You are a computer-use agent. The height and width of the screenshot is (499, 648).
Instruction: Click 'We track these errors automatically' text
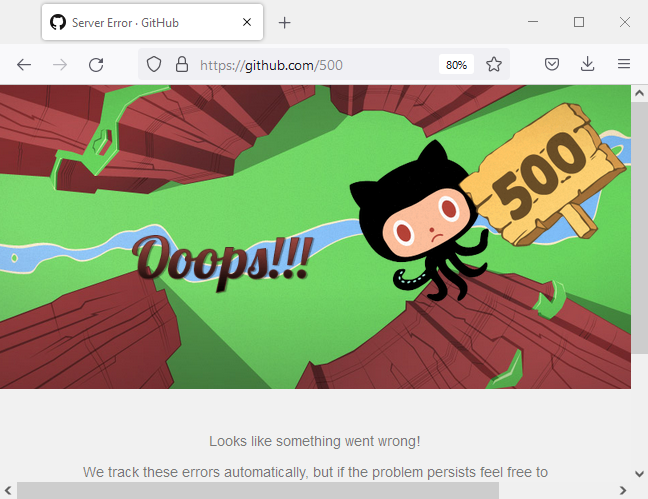click(195, 472)
